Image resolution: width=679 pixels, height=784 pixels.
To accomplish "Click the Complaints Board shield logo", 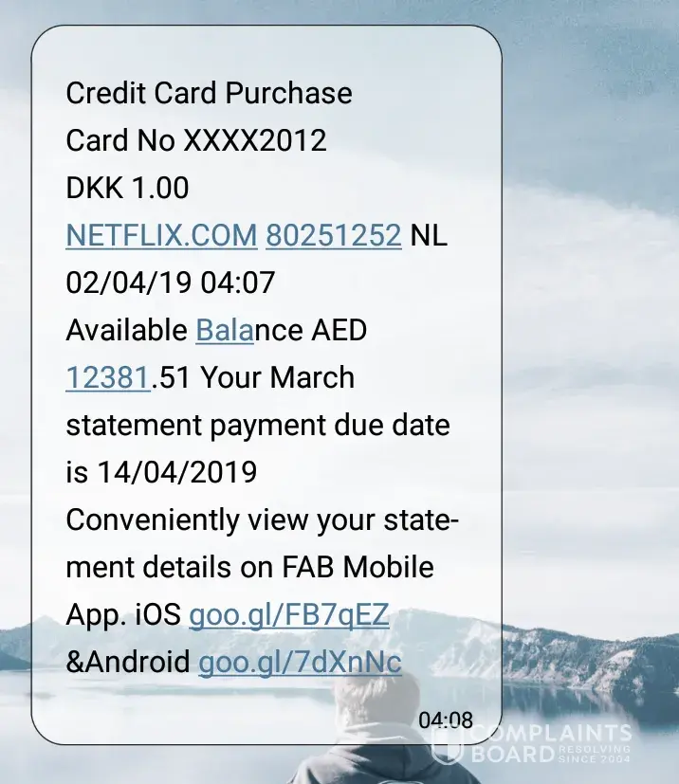I will 446,743.
